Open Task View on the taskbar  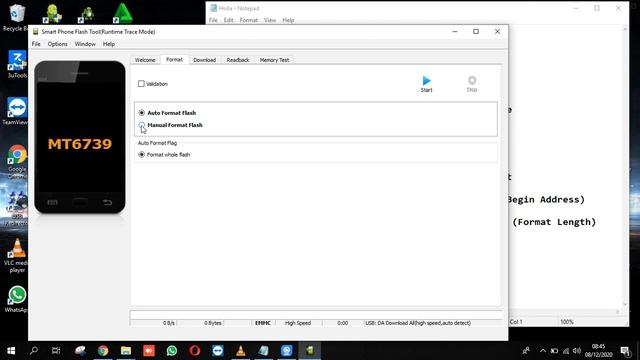point(56,351)
